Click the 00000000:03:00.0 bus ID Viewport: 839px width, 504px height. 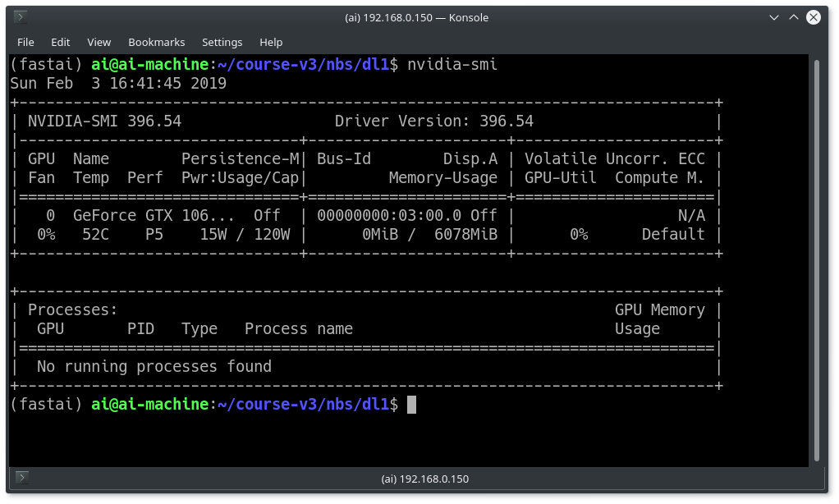coord(389,216)
